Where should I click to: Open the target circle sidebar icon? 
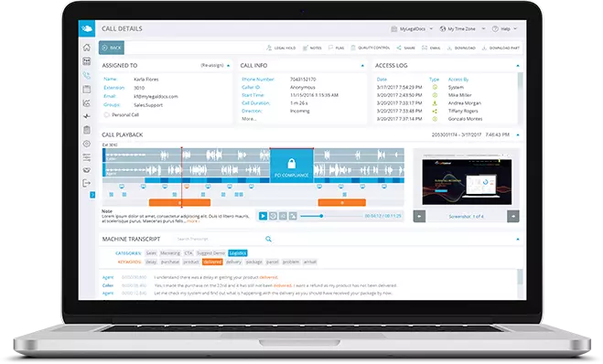point(87,144)
